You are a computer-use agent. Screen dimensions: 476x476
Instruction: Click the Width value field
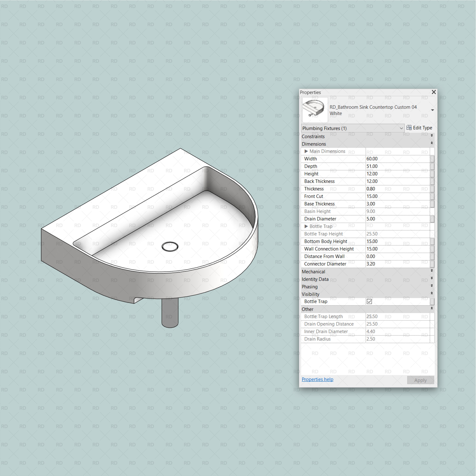pos(384,159)
